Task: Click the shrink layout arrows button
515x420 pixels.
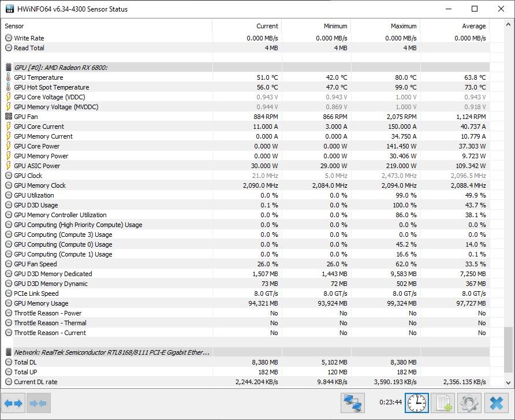Action: coord(39,403)
